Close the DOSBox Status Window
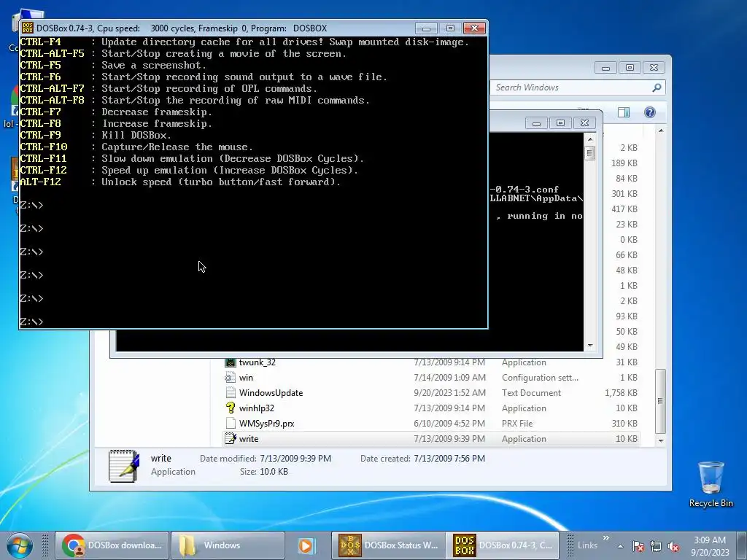 [x=584, y=123]
